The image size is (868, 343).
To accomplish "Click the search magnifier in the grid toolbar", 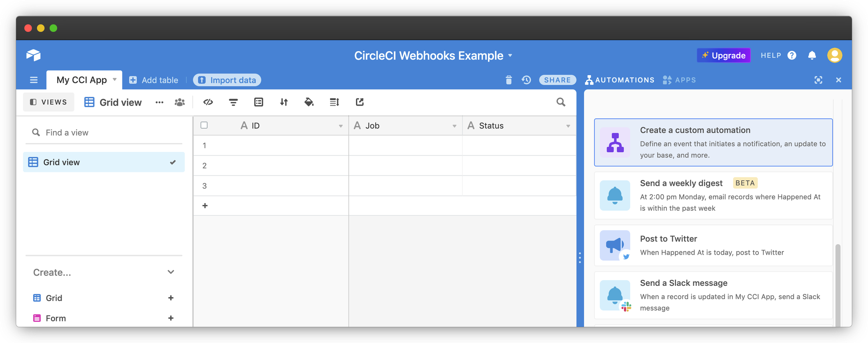I will (561, 102).
